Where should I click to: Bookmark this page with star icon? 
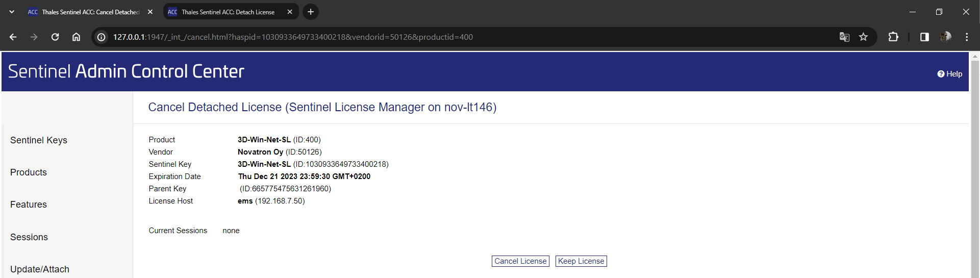(x=863, y=37)
